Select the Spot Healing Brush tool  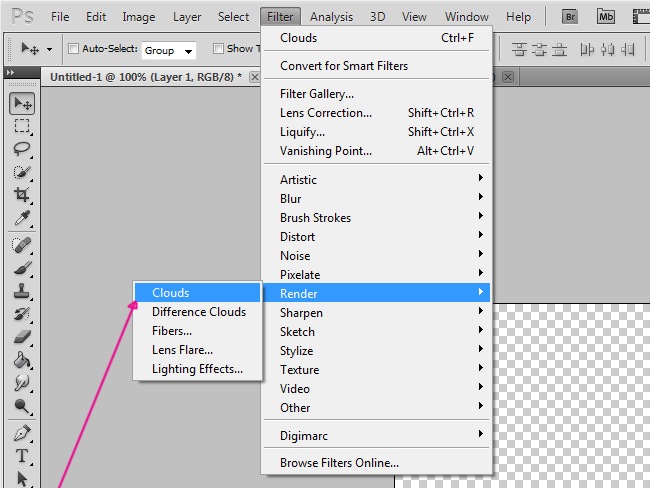pyautogui.click(x=22, y=245)
